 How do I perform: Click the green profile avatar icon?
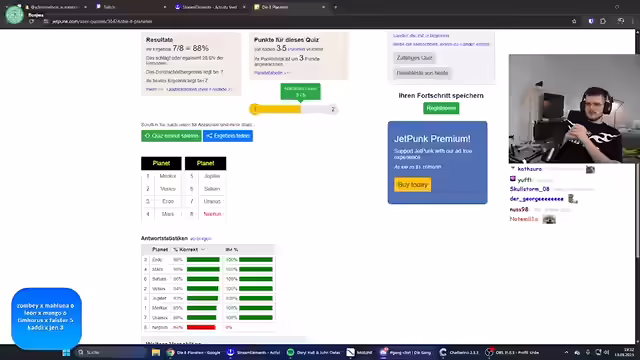15,15
